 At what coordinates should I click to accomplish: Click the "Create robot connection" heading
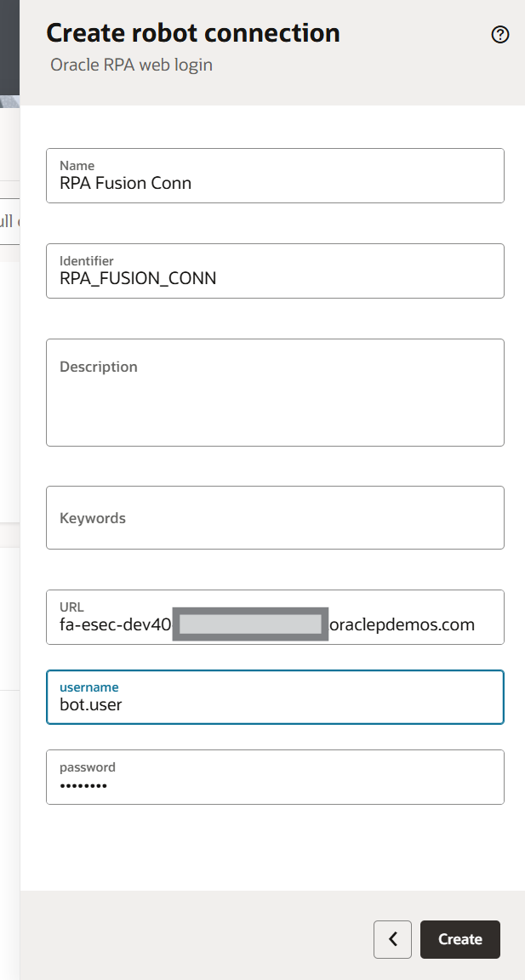tap(193, 33)
